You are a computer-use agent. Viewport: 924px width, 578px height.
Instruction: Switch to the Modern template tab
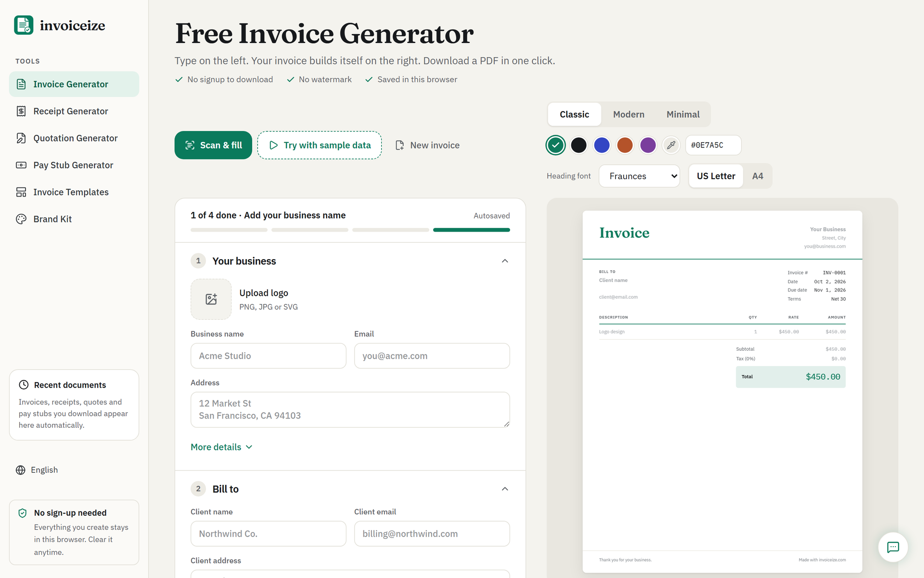[x=629, y=115]
